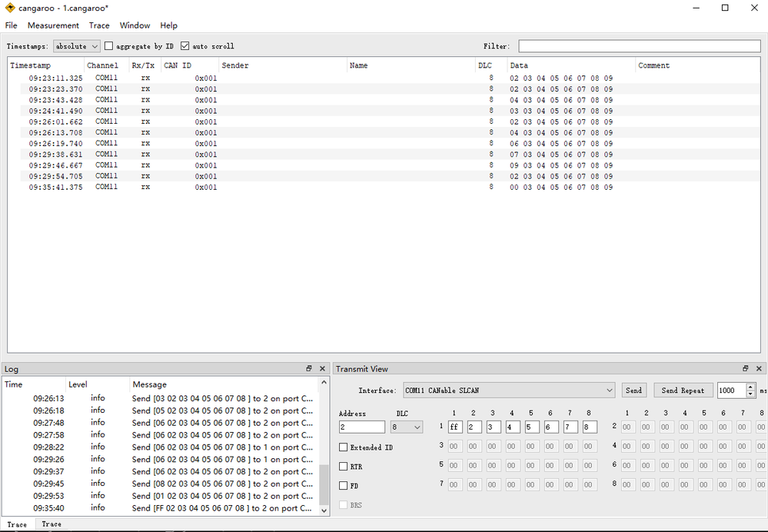Sort by Timestamp column header

pos(46,65)
